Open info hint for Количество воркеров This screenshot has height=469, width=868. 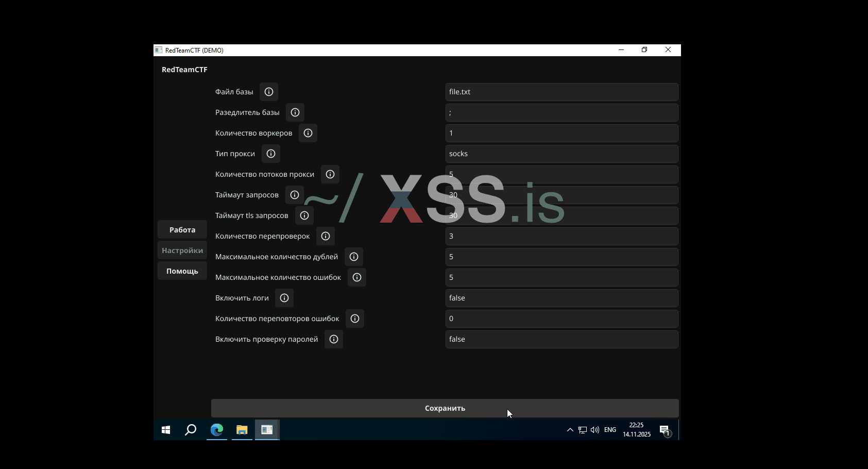pos(308,133)
